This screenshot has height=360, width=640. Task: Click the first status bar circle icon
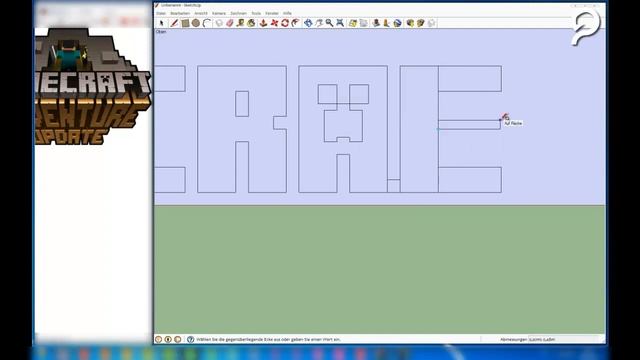(159, 339)
